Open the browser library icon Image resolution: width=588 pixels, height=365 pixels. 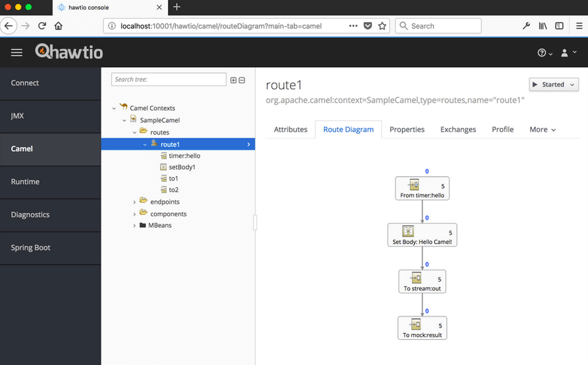pos(543,26)
